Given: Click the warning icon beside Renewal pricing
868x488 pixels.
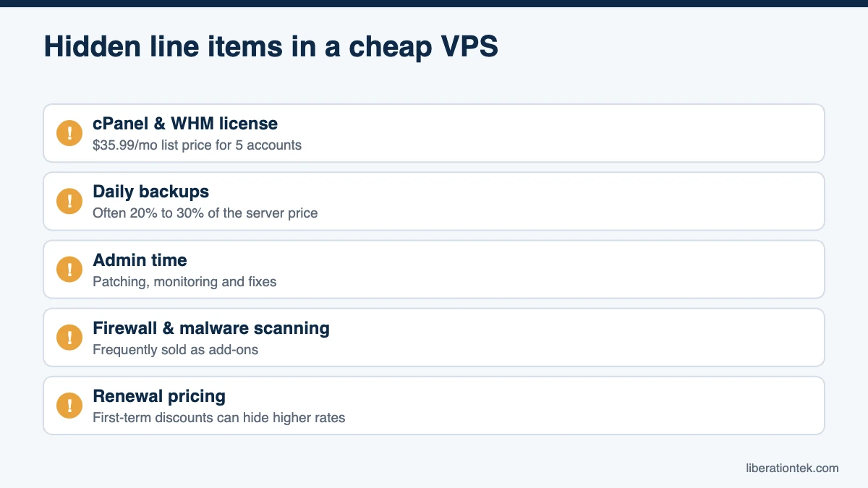Looking at the screenshot, I should coord(69,405).
